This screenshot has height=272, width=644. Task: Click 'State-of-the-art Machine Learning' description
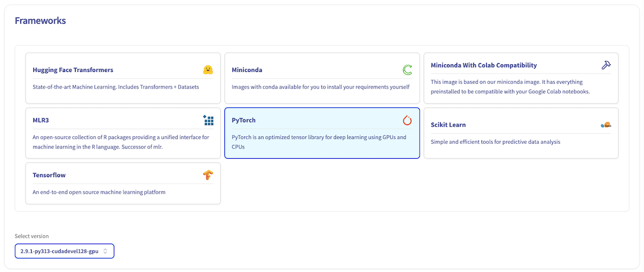click(x=116, y=86)
